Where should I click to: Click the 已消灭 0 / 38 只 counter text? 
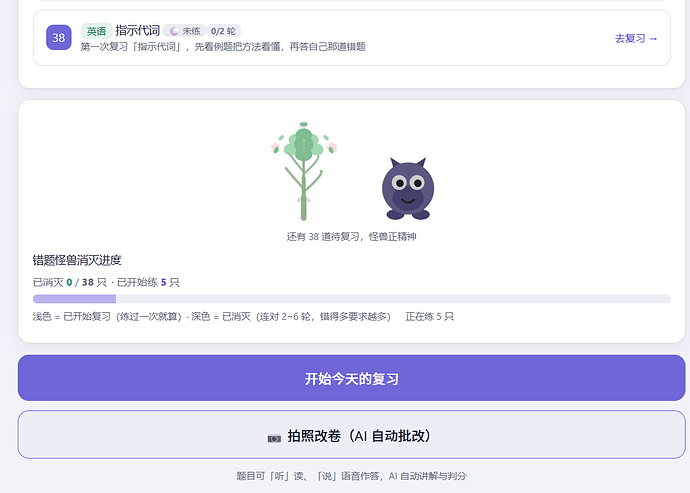(70, 282)
